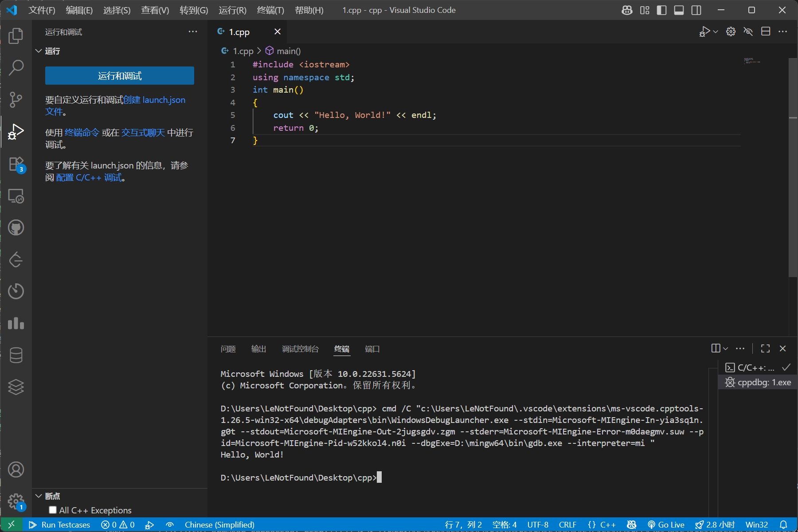Open the Accounts icon in activity bar
The image size is (798, 532).
[x=16, y=469]
